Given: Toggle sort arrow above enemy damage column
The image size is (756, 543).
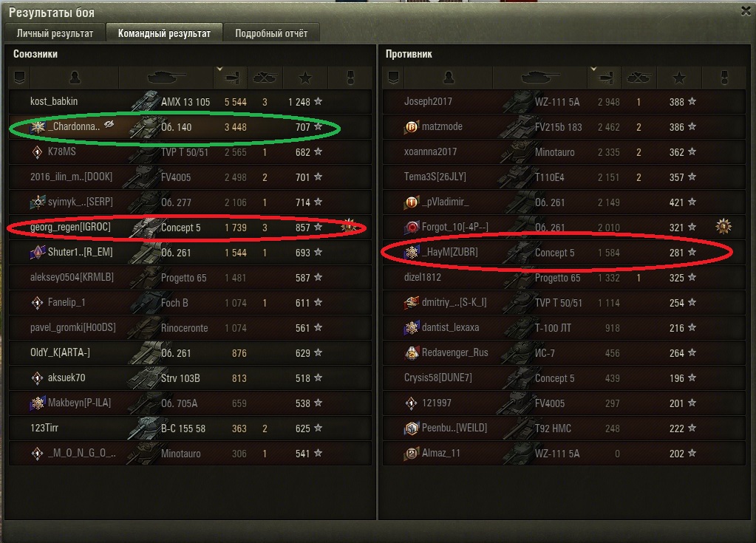Looking at the screenshot, I should point(593,69).
